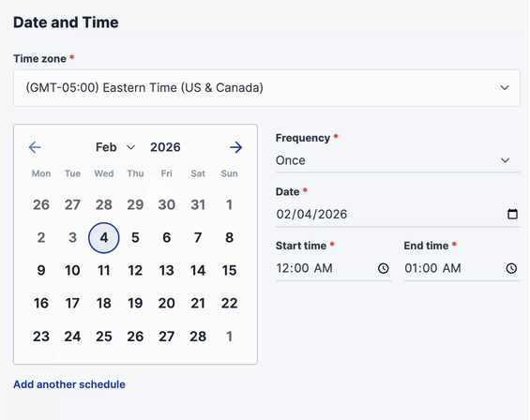Click the Date field showing 02/04/2026
The image size is (530, 420).
[x=398, y=215]
